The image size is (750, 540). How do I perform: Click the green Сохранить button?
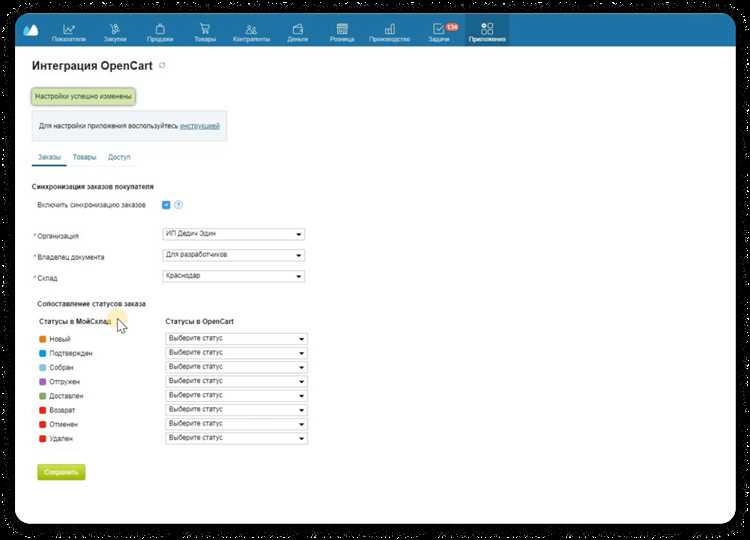coord(61,472)
